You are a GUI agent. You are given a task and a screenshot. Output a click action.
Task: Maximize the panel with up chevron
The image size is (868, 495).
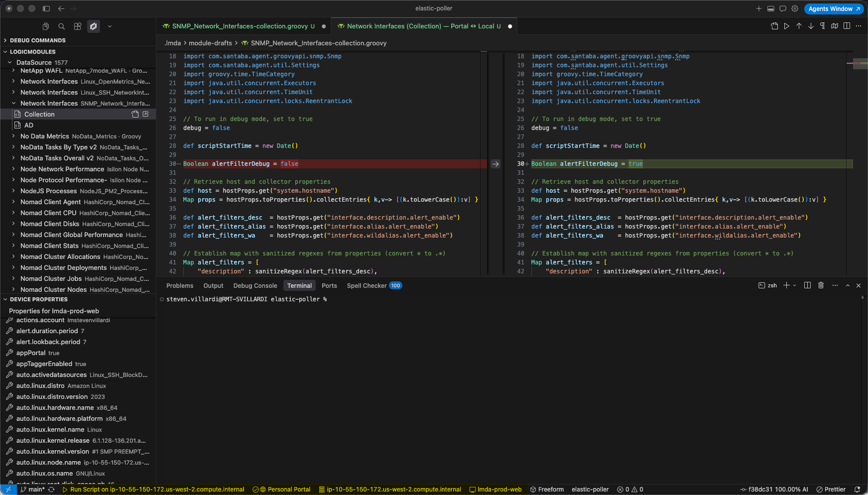click(848, 286)
